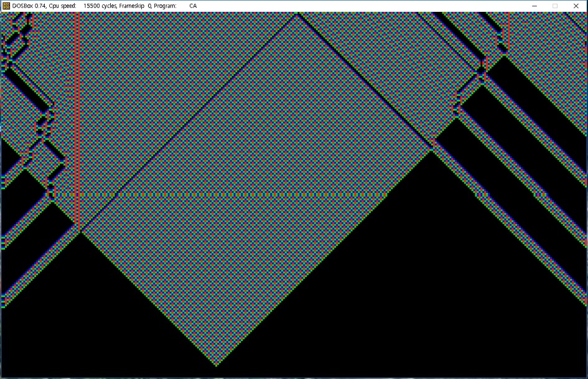Click the disabled maximize button
Image resolution: width=588 pixels, height=379 pixels.
click(556, 6)
